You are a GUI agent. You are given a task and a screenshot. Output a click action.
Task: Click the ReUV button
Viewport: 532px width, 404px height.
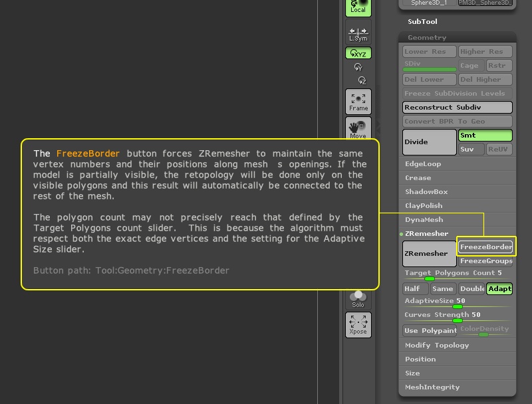tap(499, 149)
